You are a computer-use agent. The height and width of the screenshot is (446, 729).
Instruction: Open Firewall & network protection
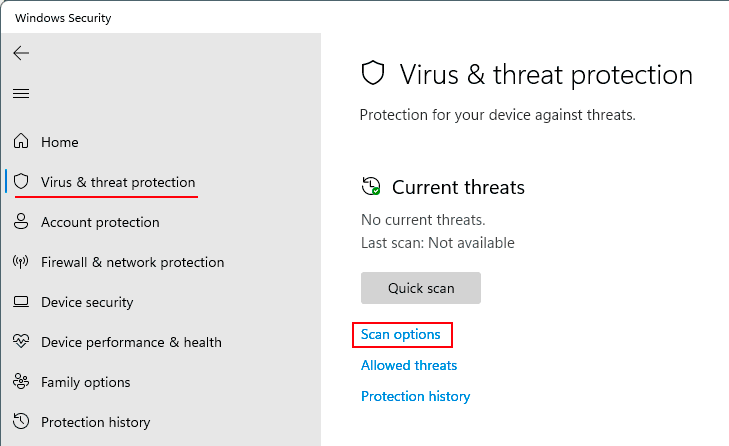(133, 262)
